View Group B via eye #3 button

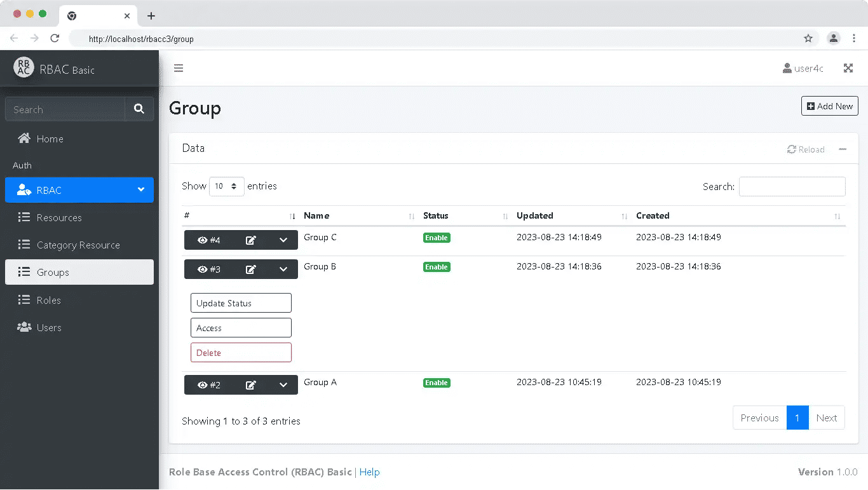click(209, 269)
